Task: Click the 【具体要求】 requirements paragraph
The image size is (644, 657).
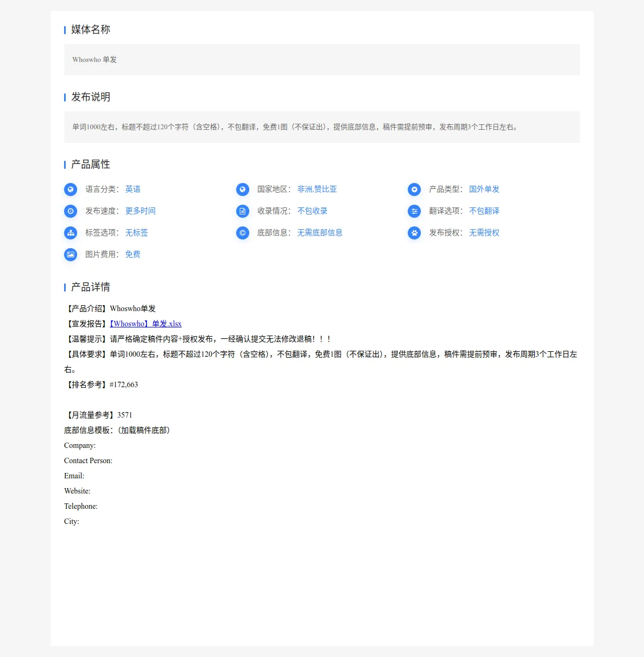Action: click(x=322, y=362)
